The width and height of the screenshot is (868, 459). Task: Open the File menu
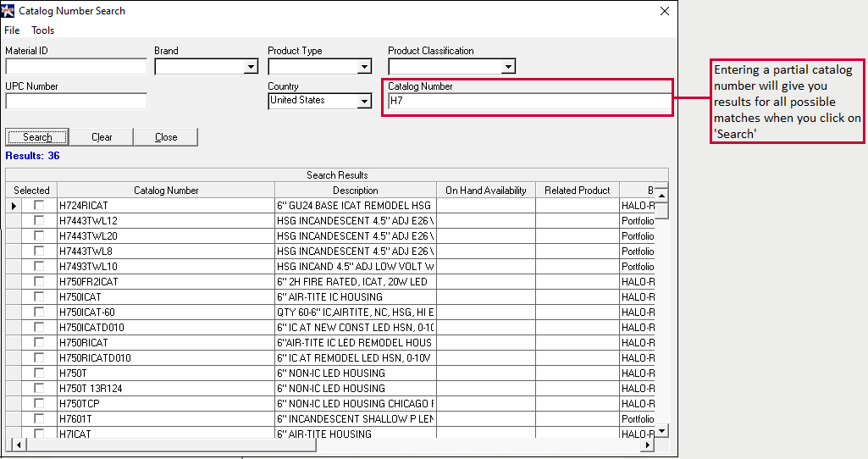(12, 30)
